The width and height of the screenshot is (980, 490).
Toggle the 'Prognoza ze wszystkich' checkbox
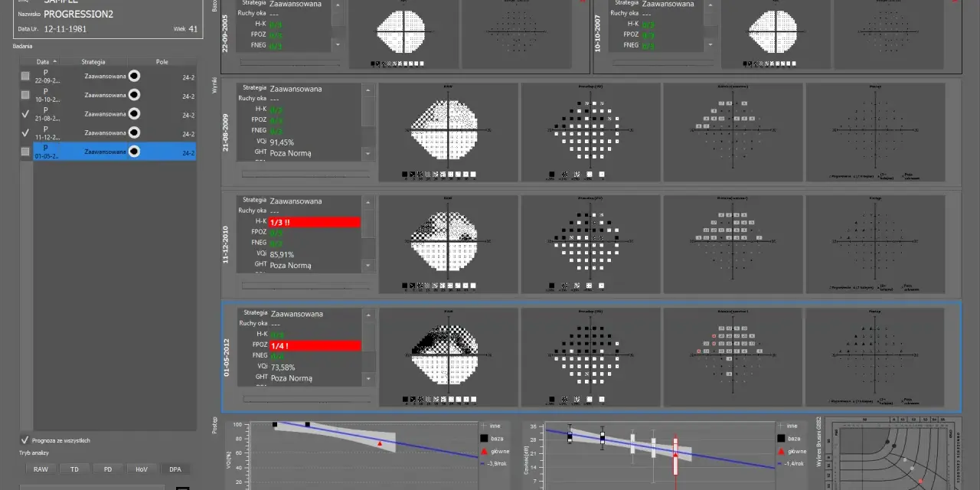24,440
